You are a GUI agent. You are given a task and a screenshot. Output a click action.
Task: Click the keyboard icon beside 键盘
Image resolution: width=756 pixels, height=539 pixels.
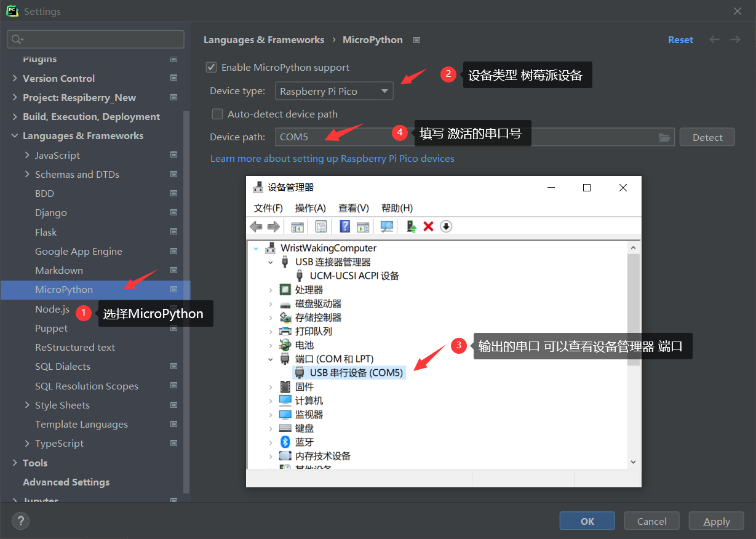click(285, 428)
